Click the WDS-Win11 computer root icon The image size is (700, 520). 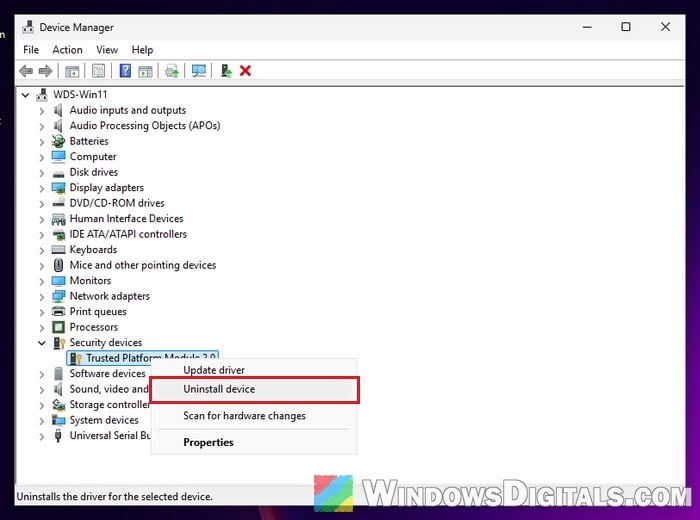click(x=42, y=95)
